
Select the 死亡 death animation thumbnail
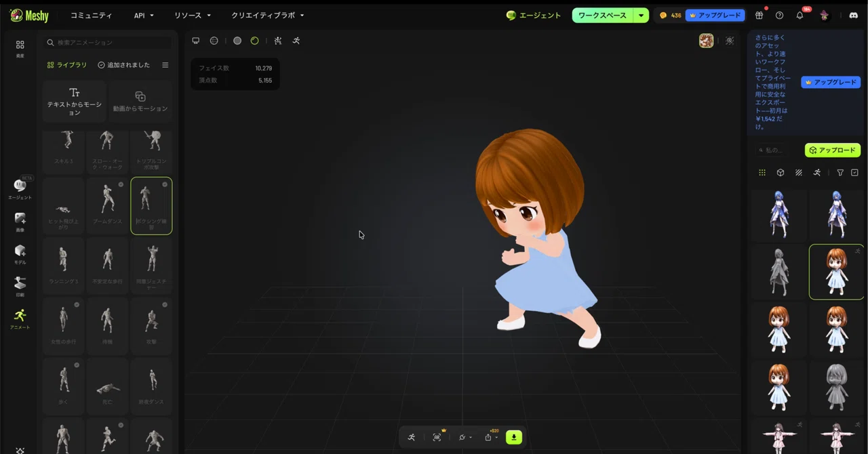point(107,386)
